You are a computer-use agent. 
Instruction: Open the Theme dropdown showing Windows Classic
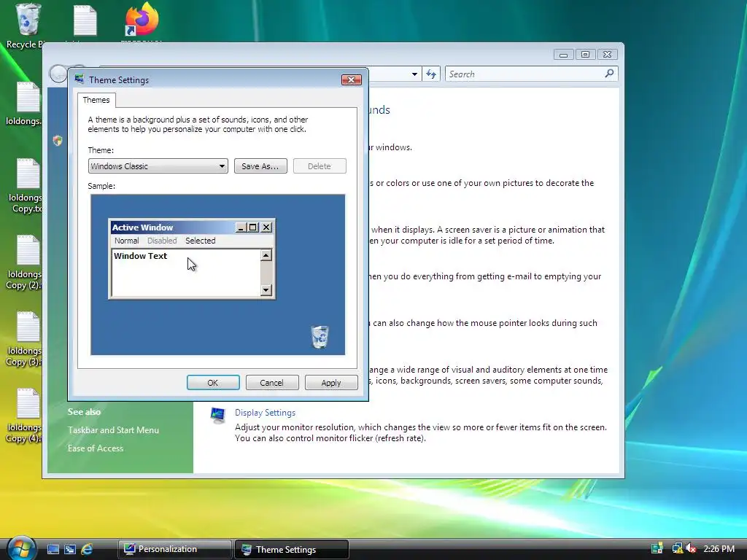click(x=158, y=166)
